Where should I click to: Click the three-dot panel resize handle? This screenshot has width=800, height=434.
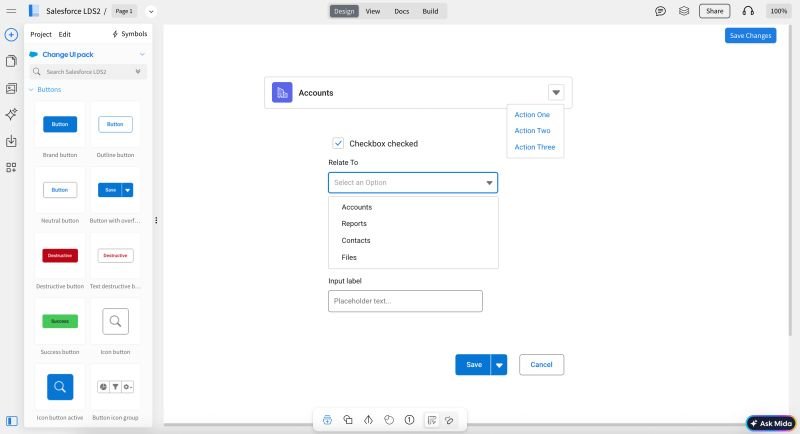[x=156, y=220]
